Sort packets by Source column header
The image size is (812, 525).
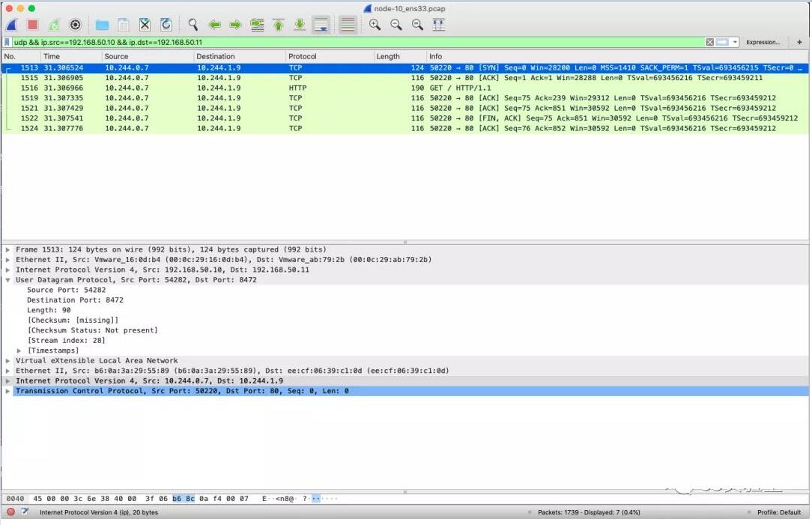pyautogui.click(x=117, y=56)
